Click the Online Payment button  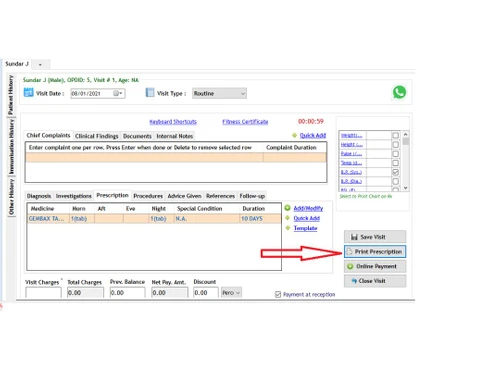coord(375,266)
